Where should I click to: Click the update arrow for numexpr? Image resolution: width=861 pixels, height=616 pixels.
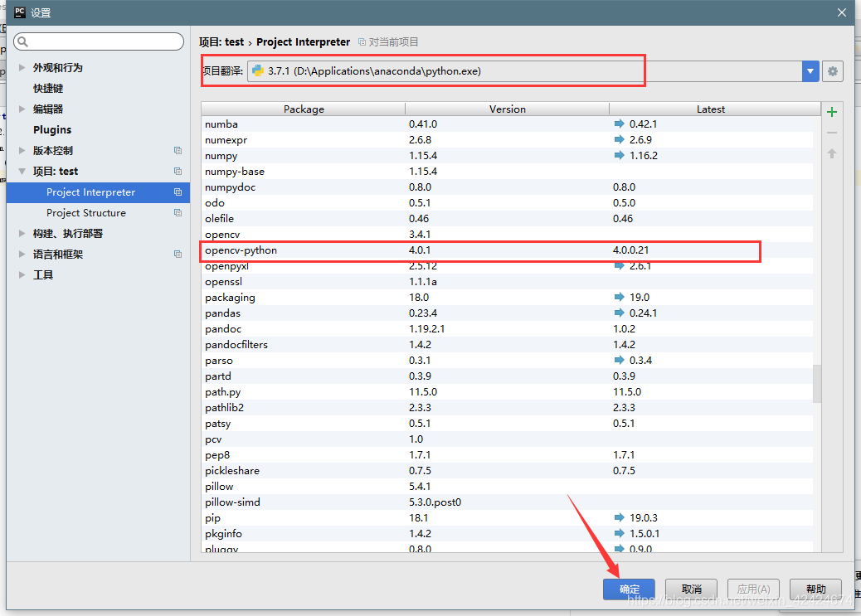coord(620,139)
